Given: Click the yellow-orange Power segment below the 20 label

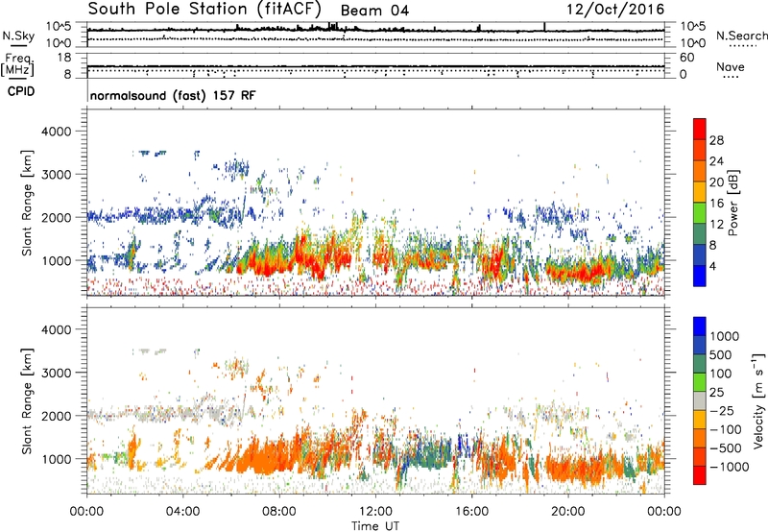Looking at the screenshot, I should coord(700,192).
